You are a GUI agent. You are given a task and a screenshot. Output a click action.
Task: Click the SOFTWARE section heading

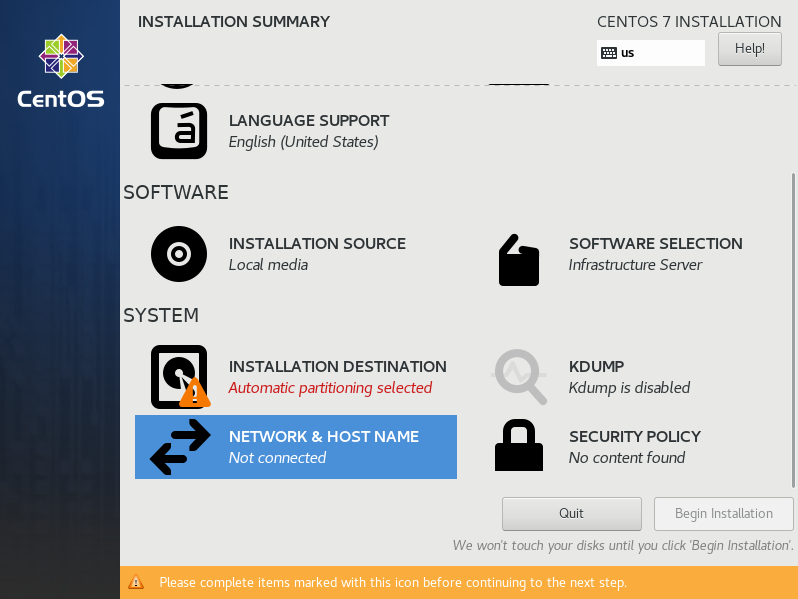click(176, 192)
